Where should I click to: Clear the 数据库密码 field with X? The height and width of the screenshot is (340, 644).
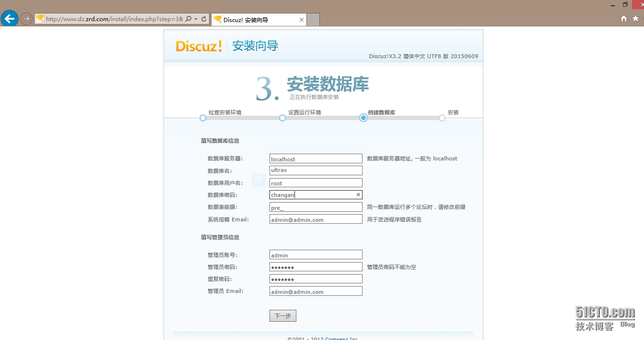pyautogui.click(x=358, y=194)
